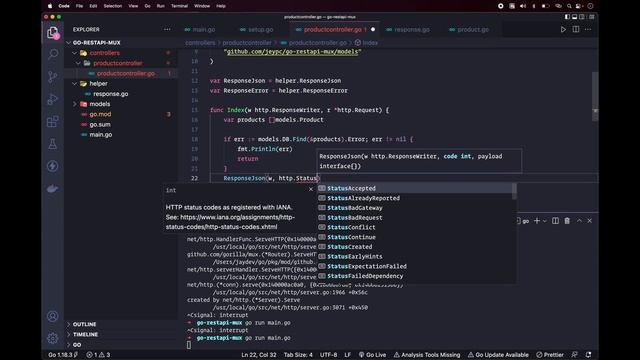Viewport: 640px width, 360px height.
Task: Split the editor right
Action: pyautogui.click(x=576, y=29)
